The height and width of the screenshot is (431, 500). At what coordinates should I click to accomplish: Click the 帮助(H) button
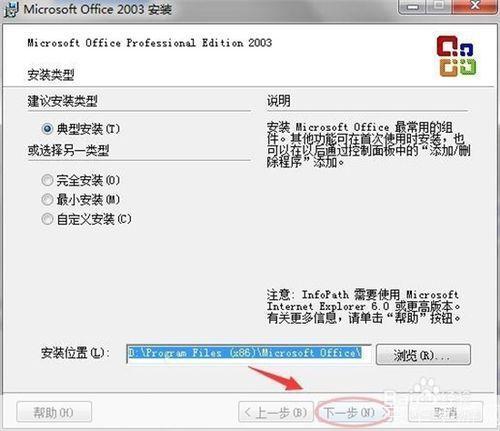tap(54, 413)
